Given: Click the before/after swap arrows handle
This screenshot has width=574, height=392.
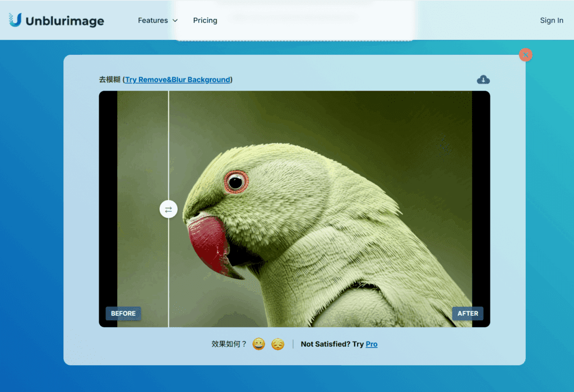Looking at the screenshot, I should [x=168, y=209].
